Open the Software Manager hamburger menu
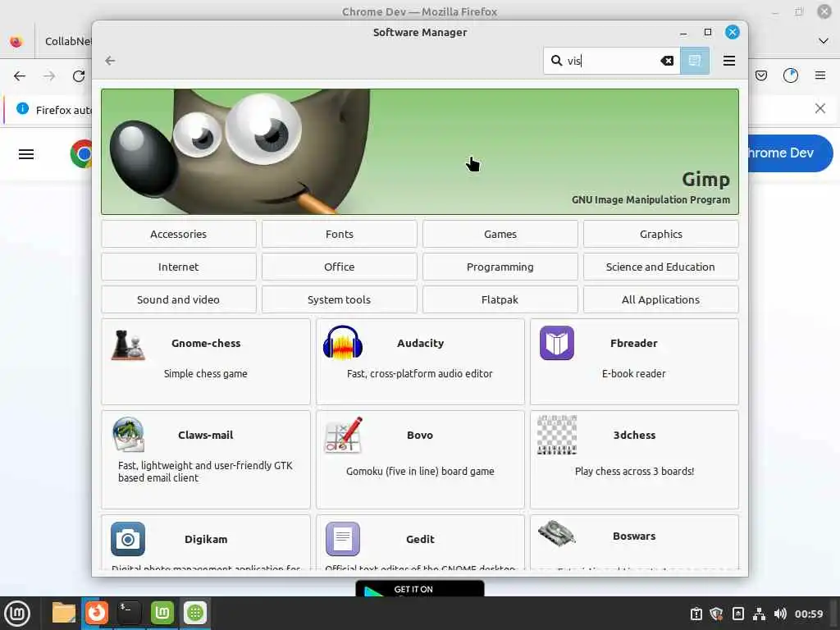The width and height of the screenshot is (840, 630). coord(729,61)
